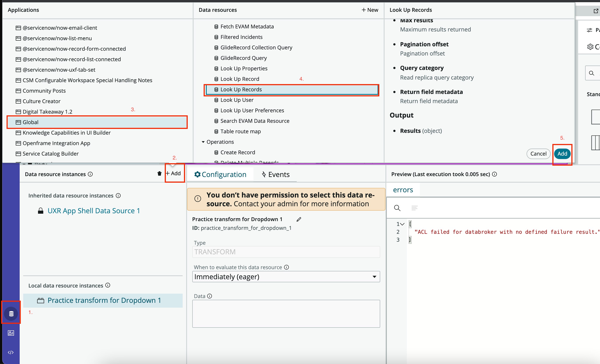Open the external link icon at top right

pos(596,11)
